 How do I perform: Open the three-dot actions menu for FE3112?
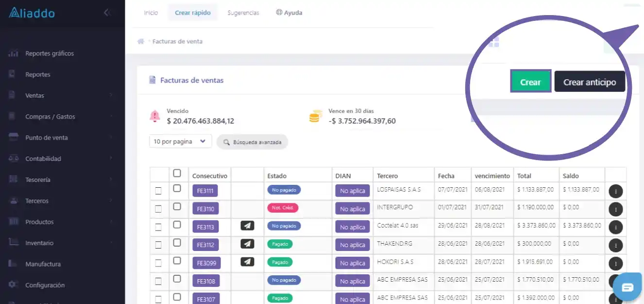click(x=616, y=245)
